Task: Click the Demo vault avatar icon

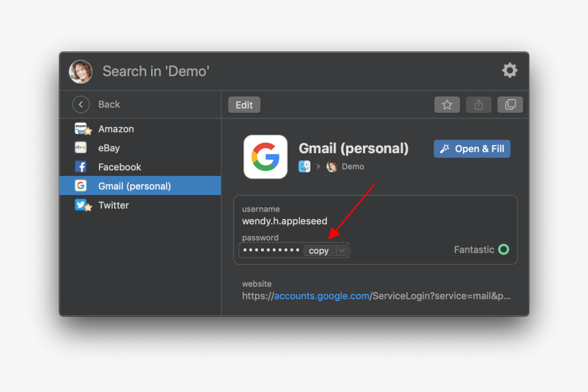Action: 332,166
